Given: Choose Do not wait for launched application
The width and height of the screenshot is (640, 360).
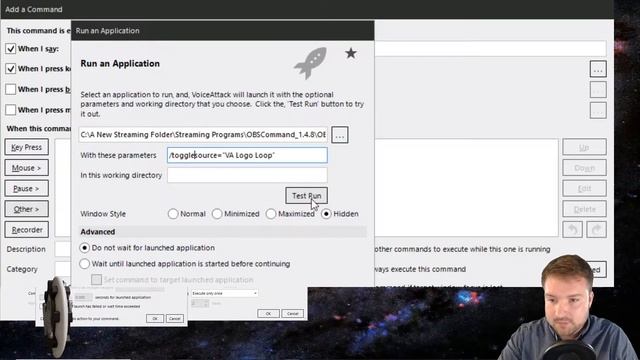Looking at the screenshot, I should [84, 248].
